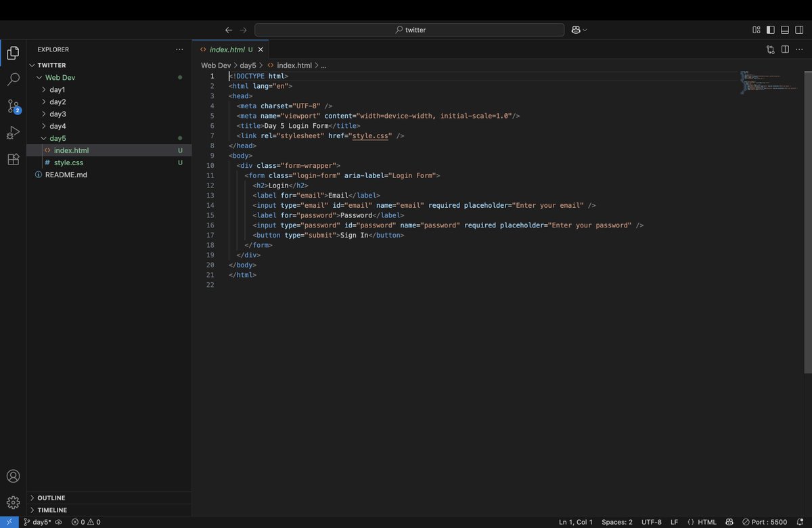The width and height of the screenshot is (812, 528).
Task: Click Web Dev in the breadcrumb
Action: 216,66
